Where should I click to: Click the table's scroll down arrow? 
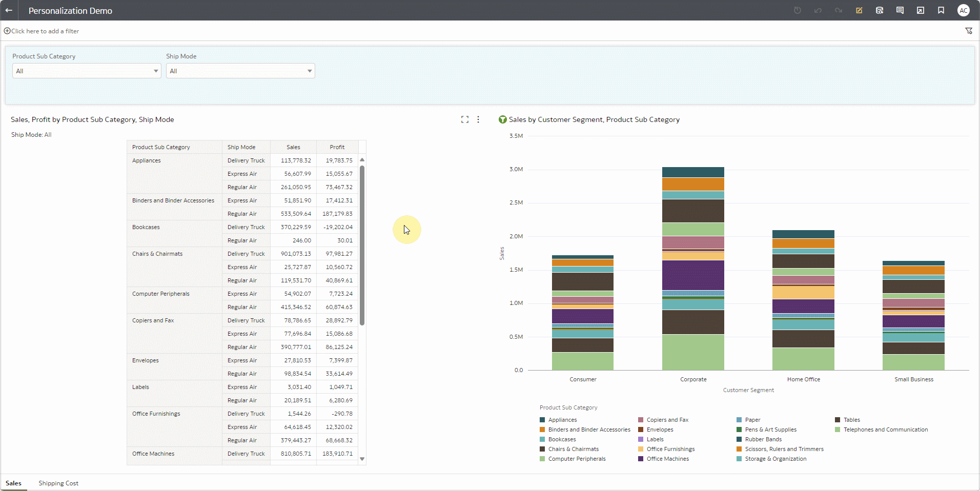(x=362, y=459)
